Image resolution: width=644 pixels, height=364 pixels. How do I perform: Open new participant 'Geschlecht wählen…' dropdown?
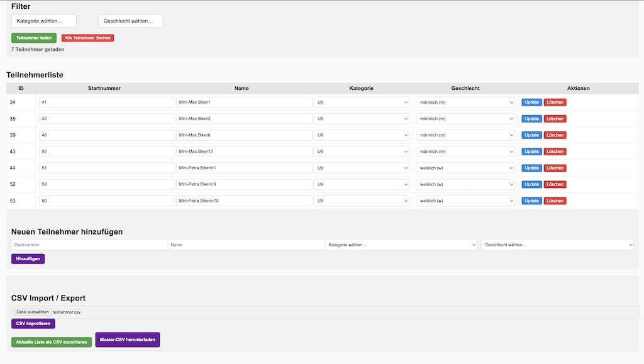click(x=557, y=245)
